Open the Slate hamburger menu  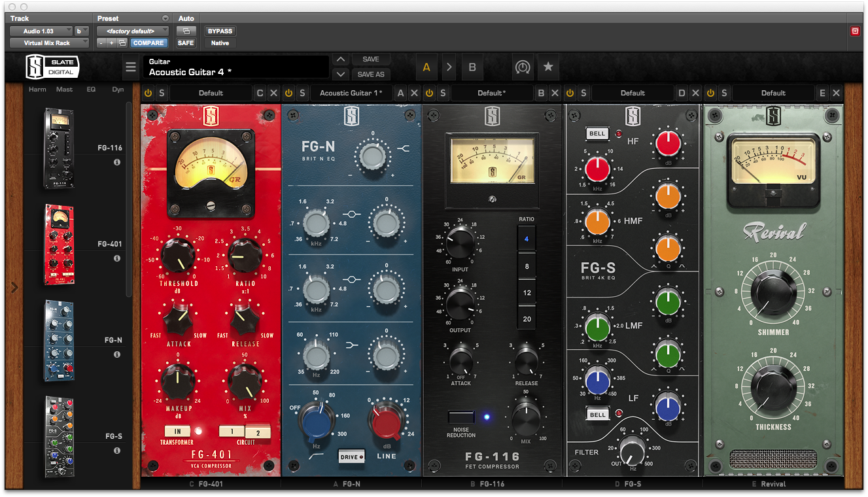tap(131, 67)
